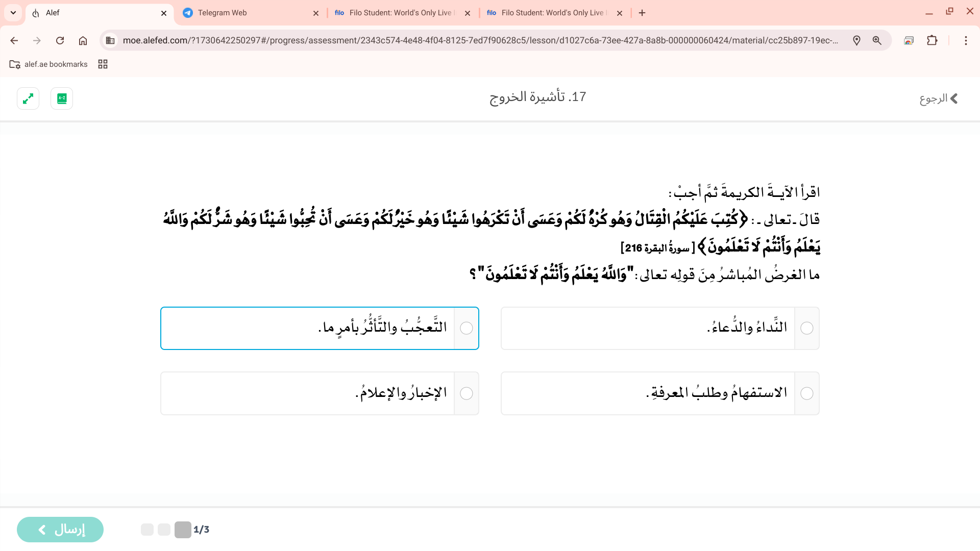Go to browser home page icon
Screen dimensions: 980x551
coord(83,41)
